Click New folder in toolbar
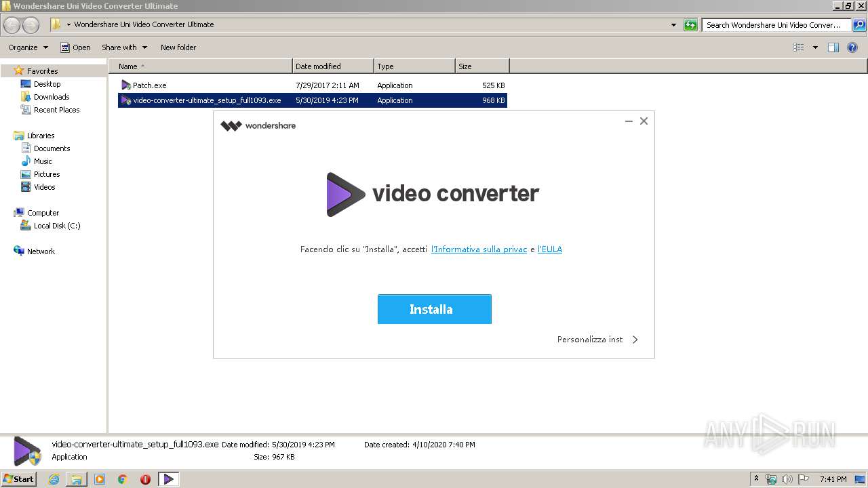The image size is (868, 488). click(178, 47)
